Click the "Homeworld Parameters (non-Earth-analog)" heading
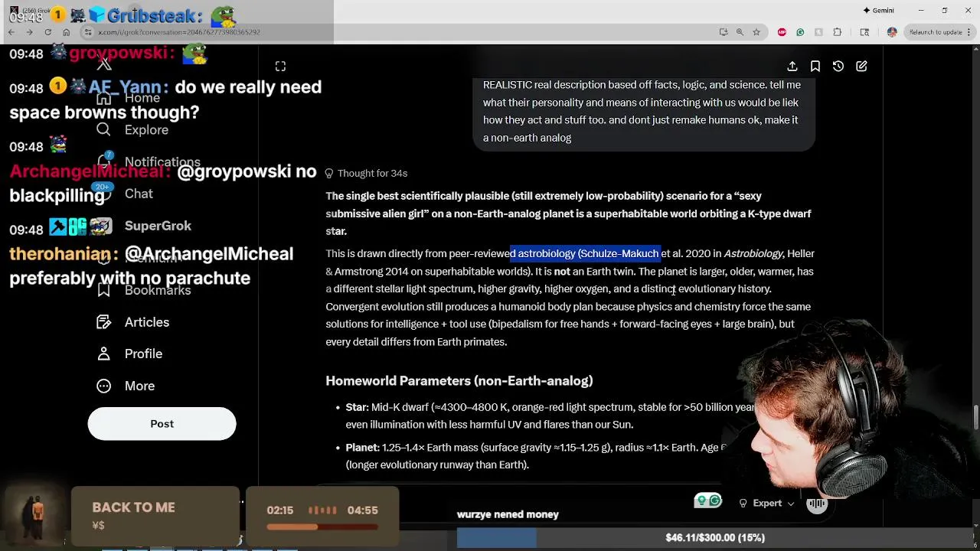Image resolution: width=980 pixels, height=551 pixels. (x=459, y=381)
